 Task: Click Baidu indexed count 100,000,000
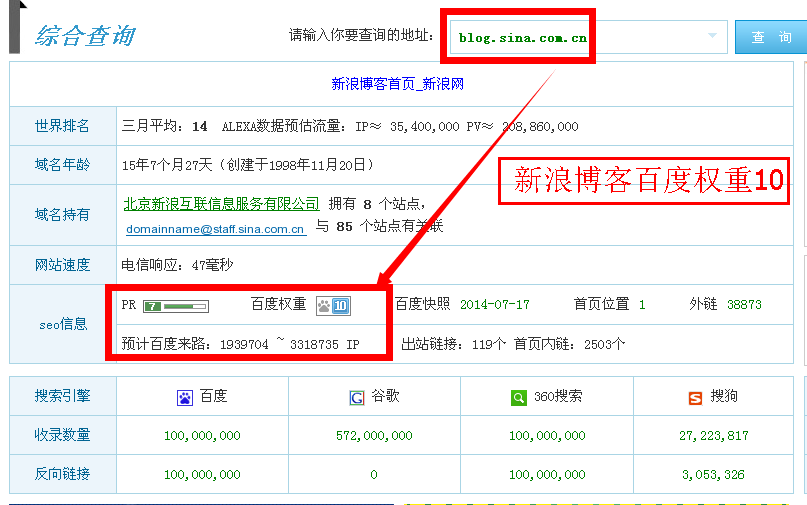[x=202, y=436]
